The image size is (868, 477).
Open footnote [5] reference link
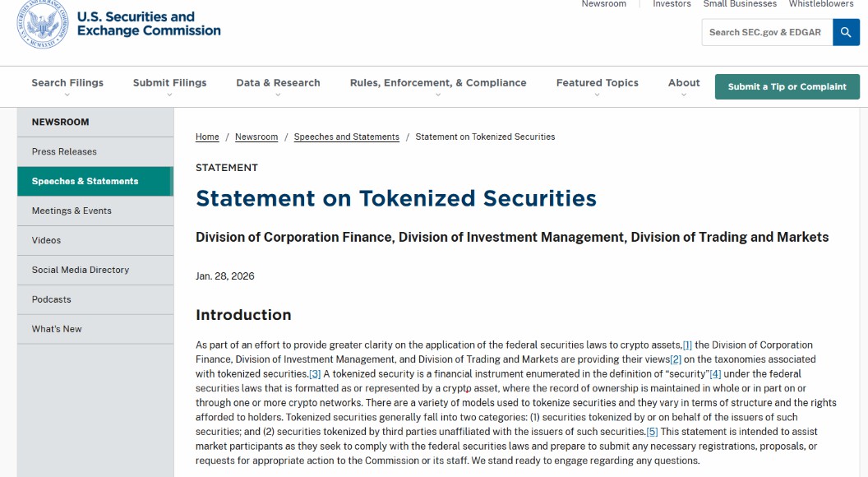[652, 432]
